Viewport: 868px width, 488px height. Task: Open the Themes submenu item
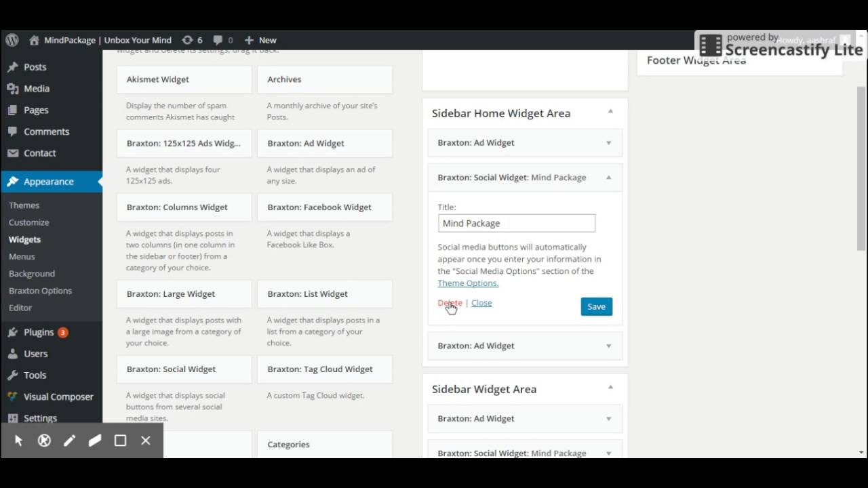[24, 205]
